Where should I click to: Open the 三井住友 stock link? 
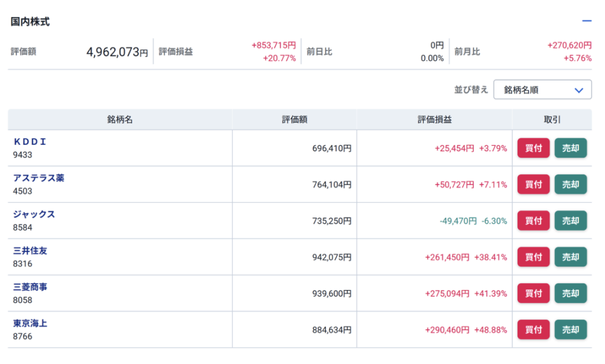[x=30, y=251]
